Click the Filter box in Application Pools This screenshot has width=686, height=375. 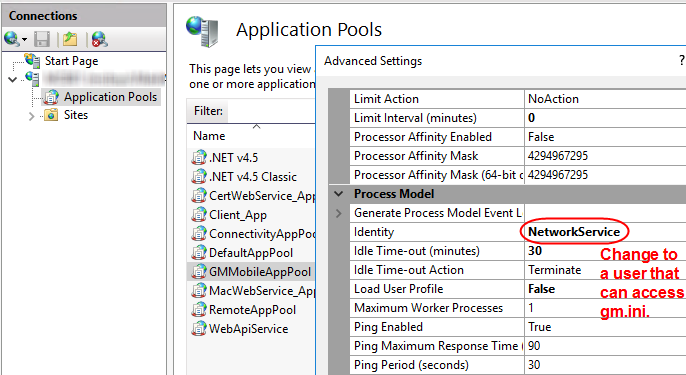270,111
